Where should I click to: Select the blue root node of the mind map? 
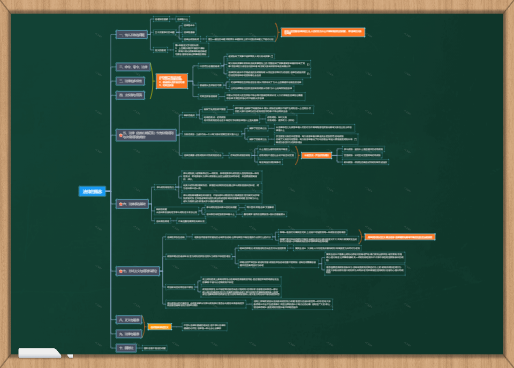click(92, 191)
